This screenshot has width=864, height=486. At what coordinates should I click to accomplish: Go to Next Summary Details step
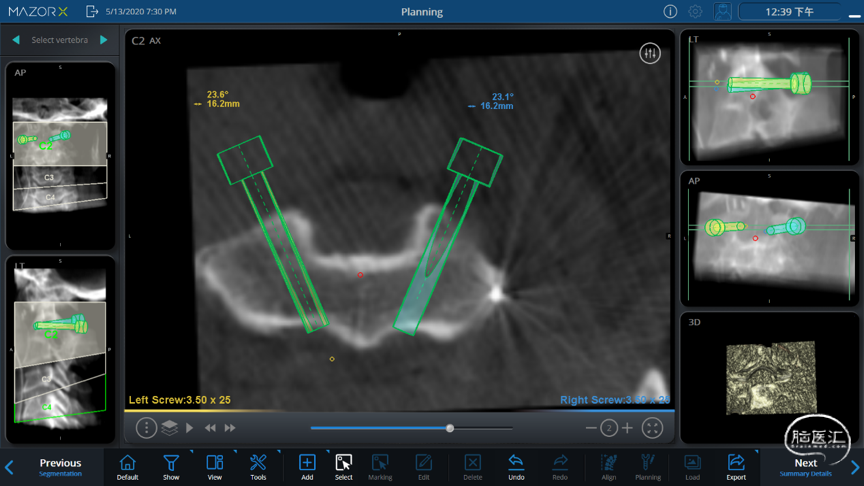pos(806,467)
